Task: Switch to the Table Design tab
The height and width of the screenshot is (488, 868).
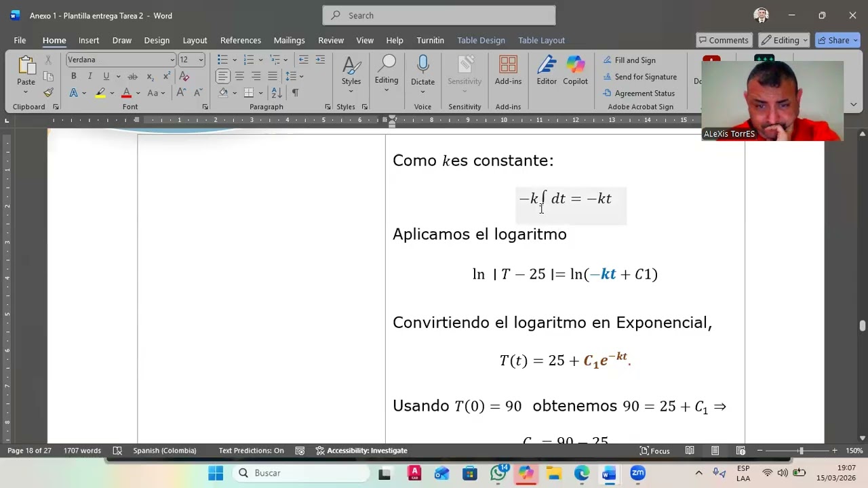Action: (x=481, y=40)
